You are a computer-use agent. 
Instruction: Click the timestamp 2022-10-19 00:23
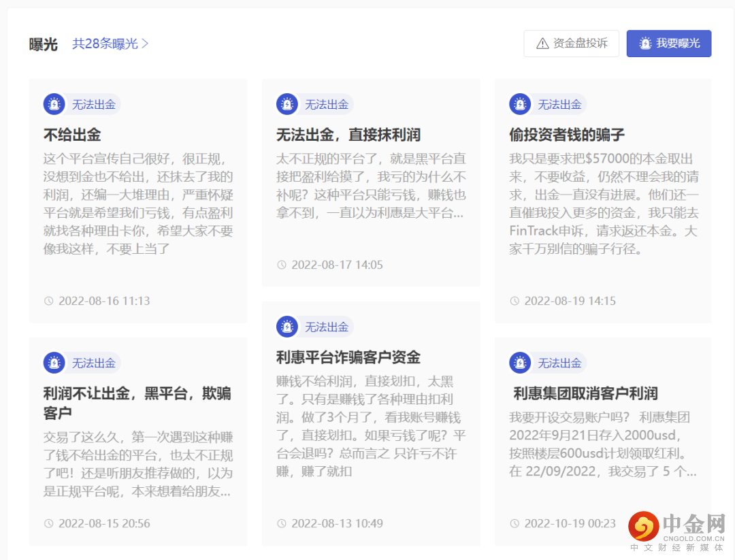570,523
